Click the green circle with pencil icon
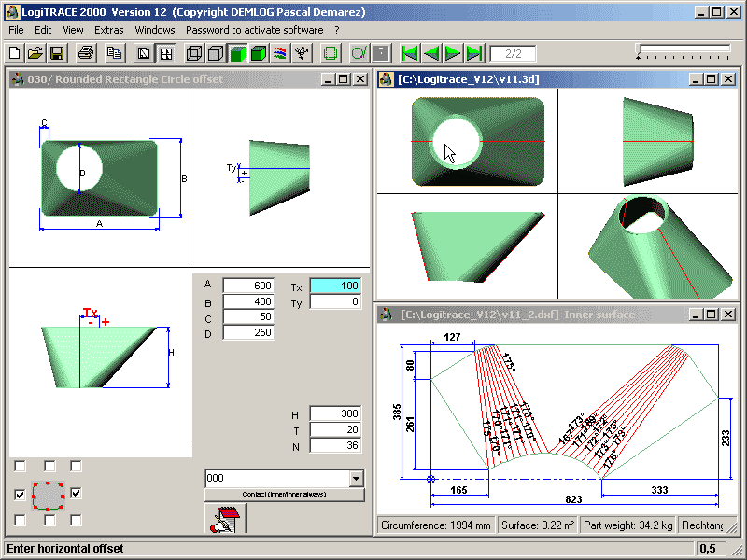The height and width of the screenshot is (560, 747). pyautogui.click(x=359, y=53)
